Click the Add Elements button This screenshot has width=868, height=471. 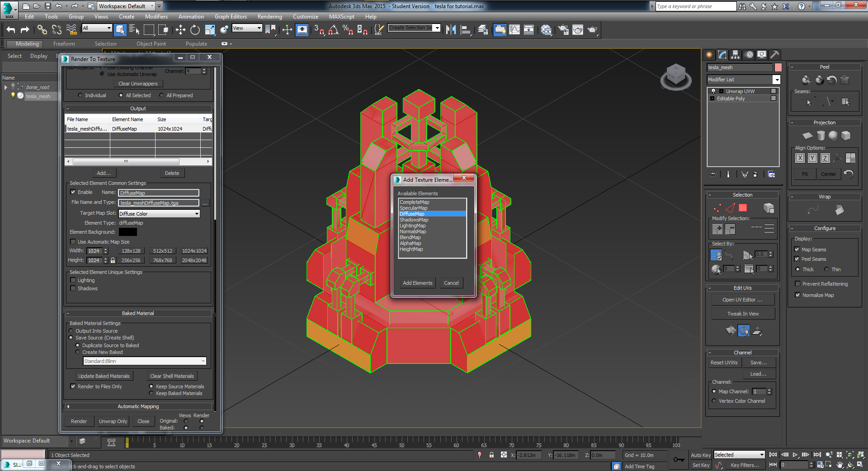[418, 283]
